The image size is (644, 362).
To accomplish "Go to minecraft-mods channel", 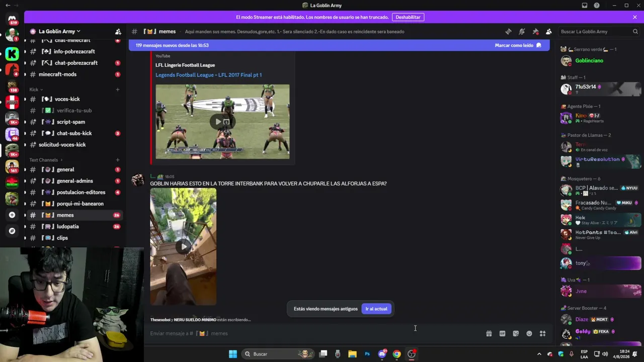I will point(74,74).
